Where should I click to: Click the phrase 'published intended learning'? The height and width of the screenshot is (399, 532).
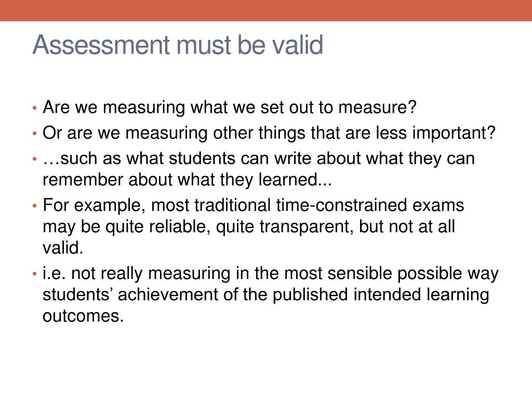click(381, 295)
